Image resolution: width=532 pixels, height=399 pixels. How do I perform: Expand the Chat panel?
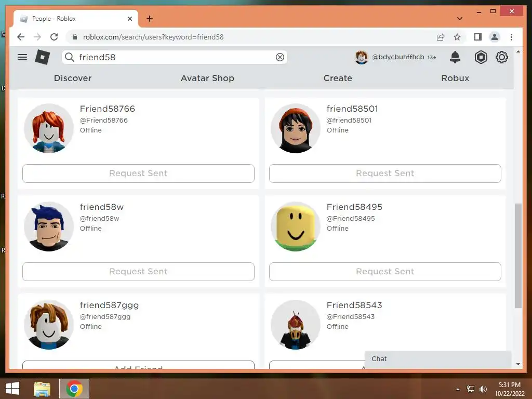[x=437, y=359]
